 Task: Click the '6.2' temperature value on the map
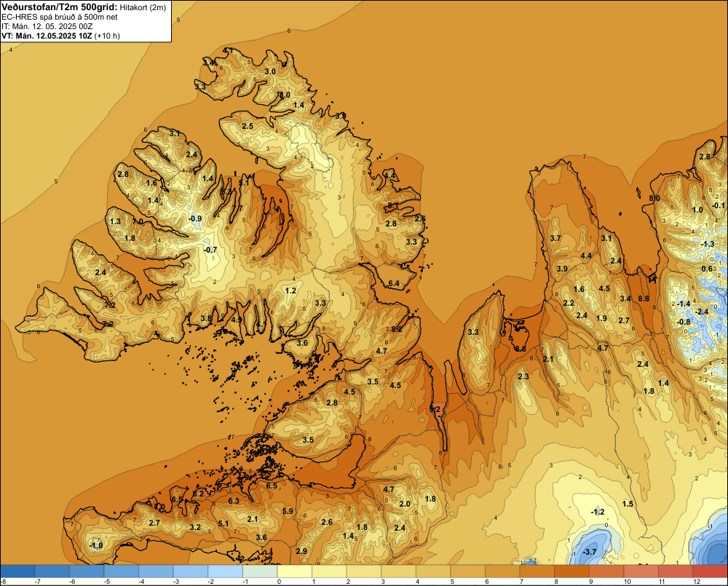[x=198, y=494]
